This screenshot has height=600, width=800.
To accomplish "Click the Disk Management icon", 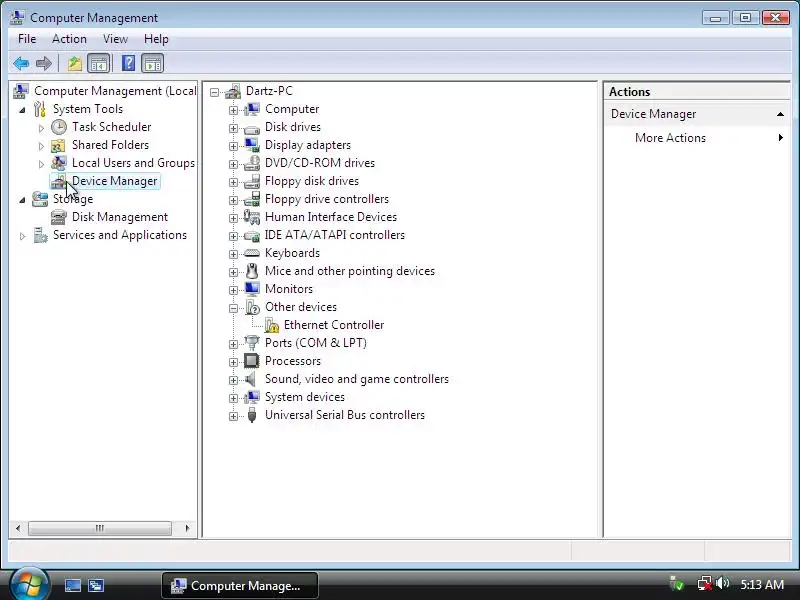I will (59, 217).
